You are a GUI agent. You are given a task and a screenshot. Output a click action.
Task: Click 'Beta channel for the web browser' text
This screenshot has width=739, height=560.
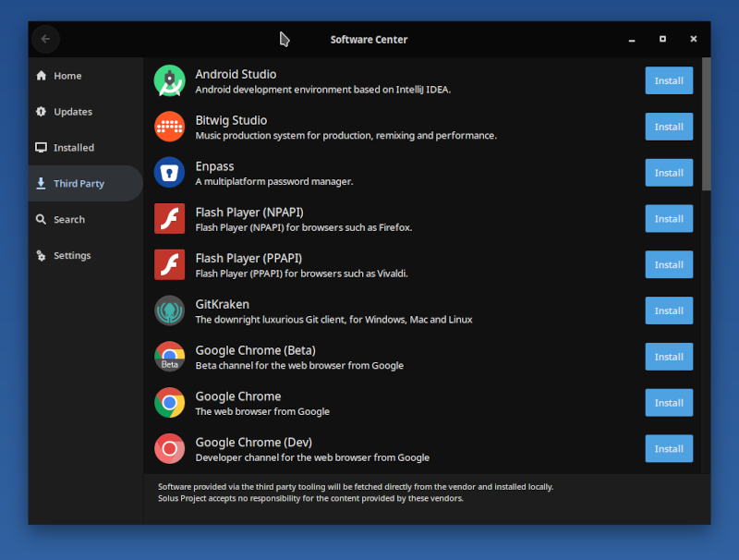click(x=299, y=366)
